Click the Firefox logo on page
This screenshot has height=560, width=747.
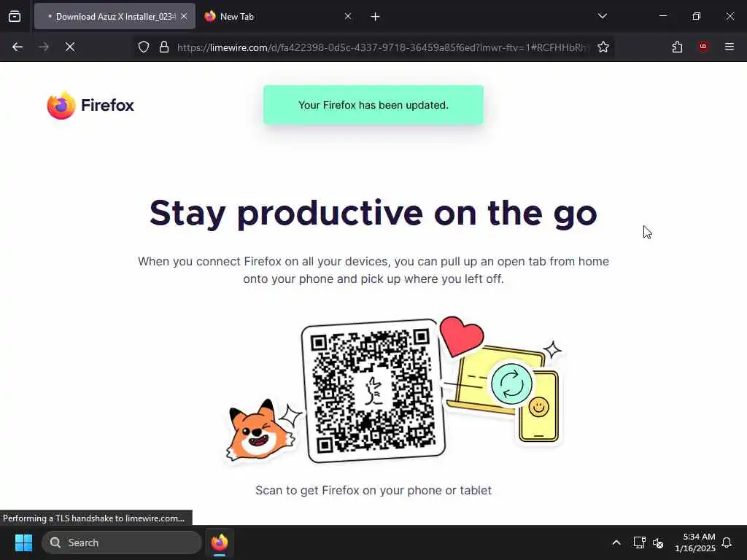90,105
